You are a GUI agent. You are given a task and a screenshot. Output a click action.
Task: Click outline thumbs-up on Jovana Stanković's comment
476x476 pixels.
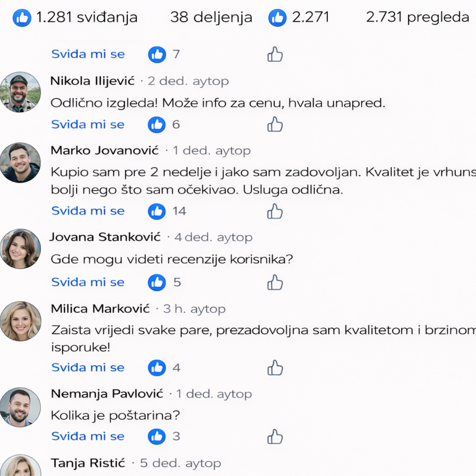pyautogui.click(x=275, y=283)
